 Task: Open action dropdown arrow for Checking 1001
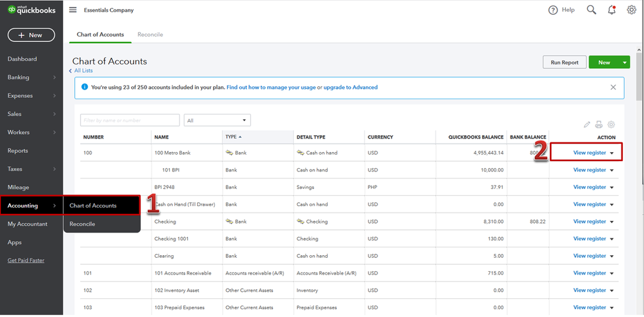click(612, 239)
